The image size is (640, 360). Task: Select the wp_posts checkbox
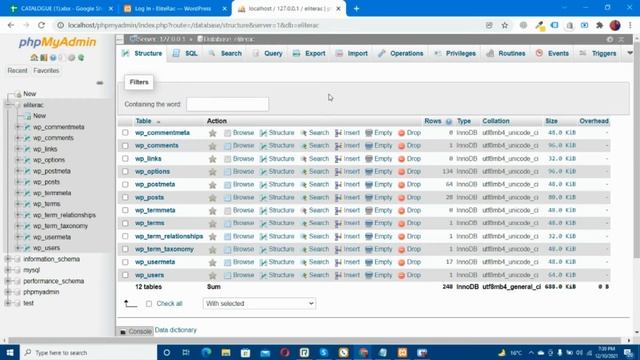coord(125,197)
